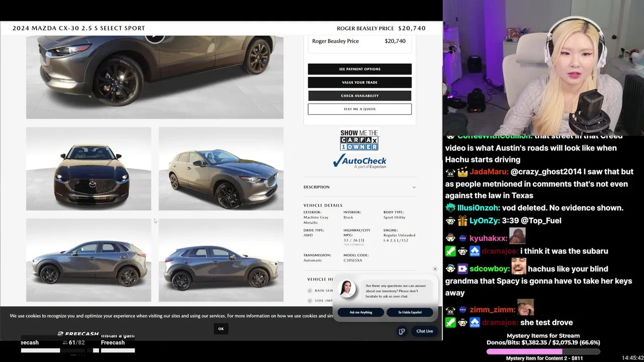Expand the Description section chevron
Viewport: 644px width, 362px height.
pos(414,187)
